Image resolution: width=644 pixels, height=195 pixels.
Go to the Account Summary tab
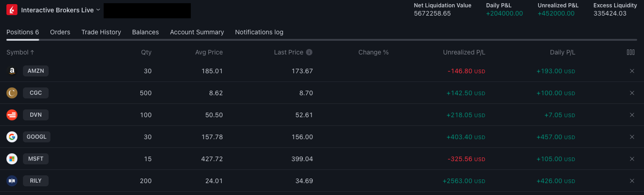197,32
